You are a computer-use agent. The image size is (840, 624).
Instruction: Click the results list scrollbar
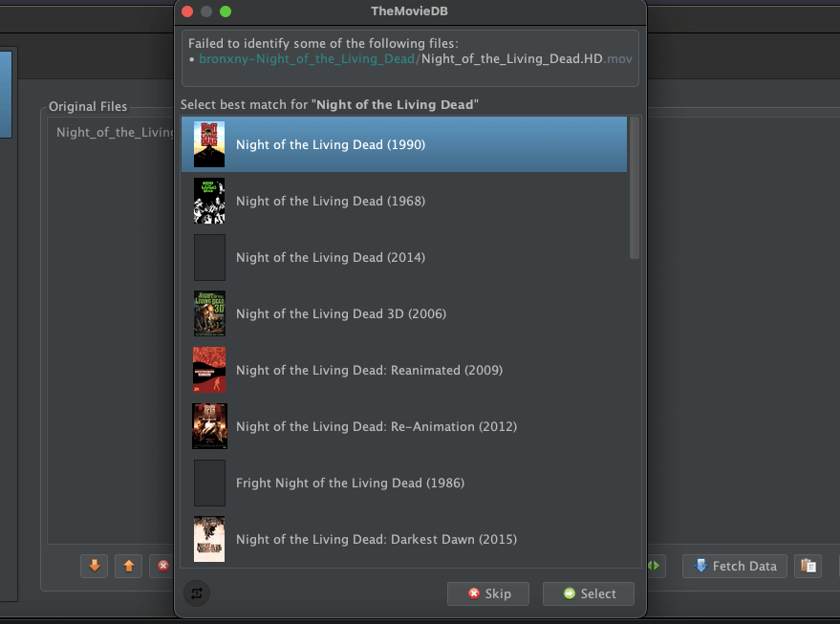[x=635, y=188]
